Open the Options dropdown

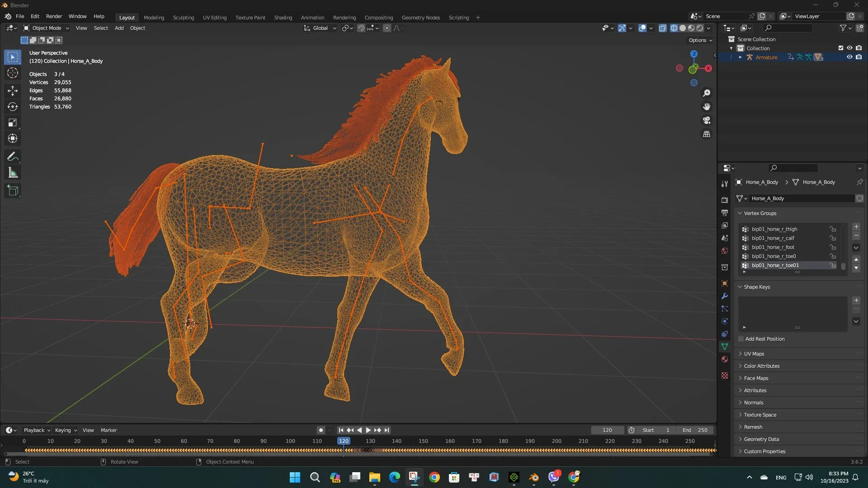[x=700, y=40]
